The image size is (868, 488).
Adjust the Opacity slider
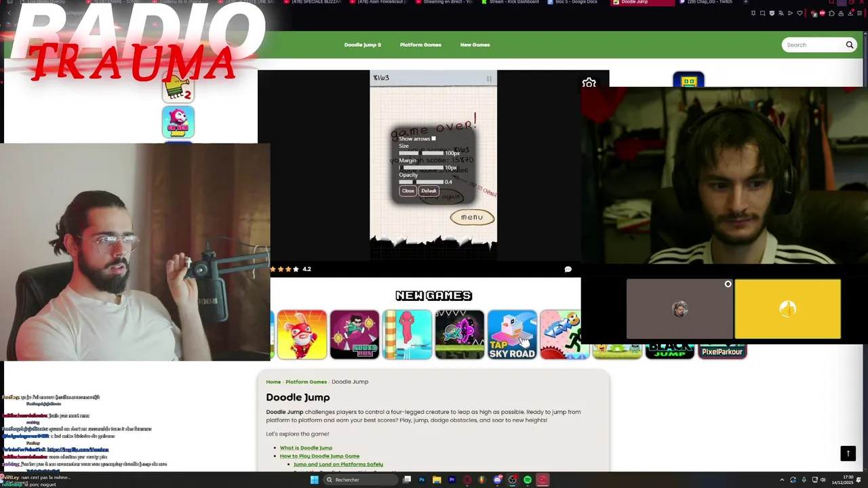pos(420,182)
